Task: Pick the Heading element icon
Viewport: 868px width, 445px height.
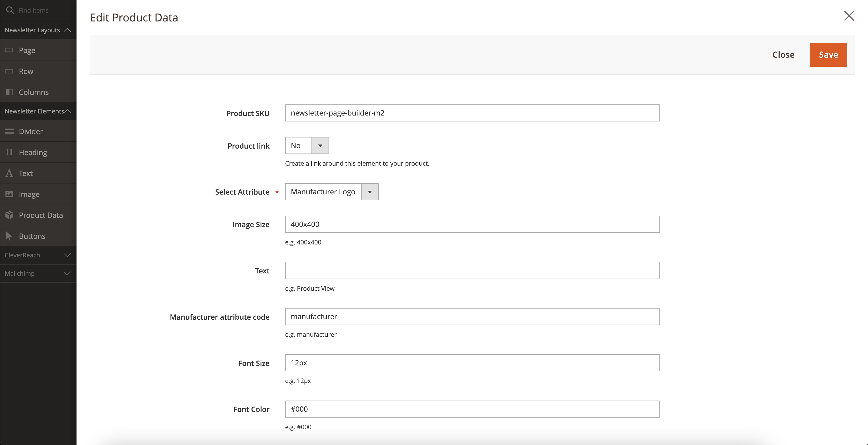Action: 9,152
